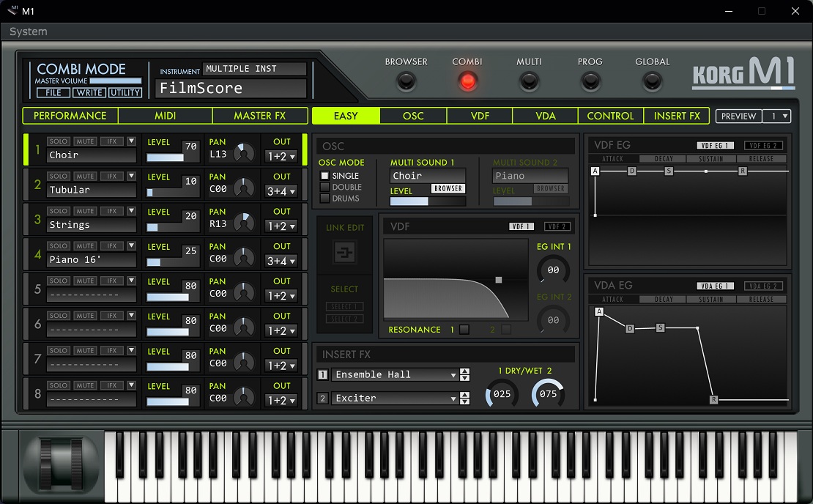Viewport: 813px width, 504px height.
Task: Switch to MULTI mode button
Action: pyautogui.click(x=529, y=81)
